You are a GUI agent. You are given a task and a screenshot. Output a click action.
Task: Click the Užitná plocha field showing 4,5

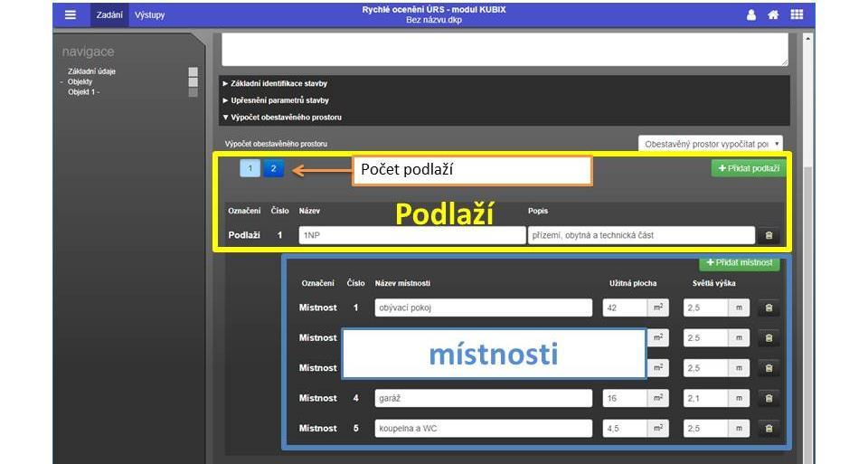pyautogui.click(x=625, y=428)
